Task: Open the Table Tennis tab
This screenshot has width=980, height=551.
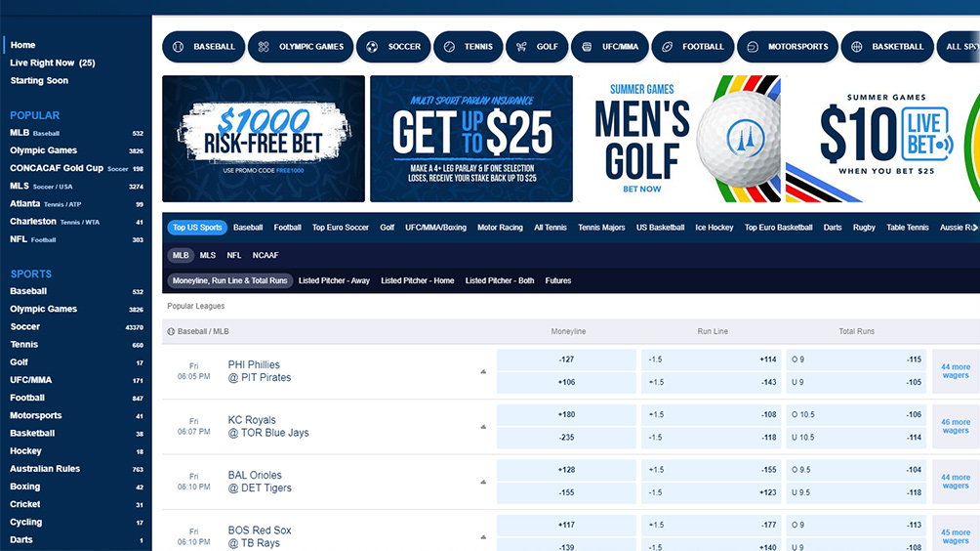Action: point(907,228)
